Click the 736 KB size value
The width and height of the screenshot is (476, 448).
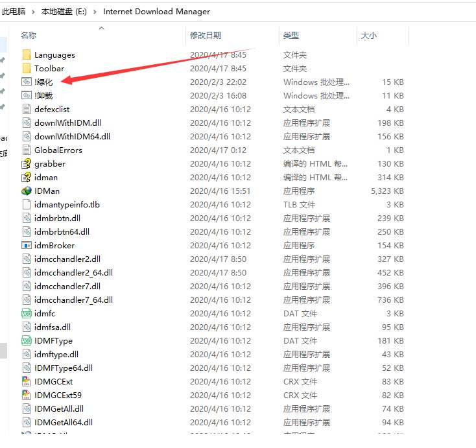click(x=390, y=300)
